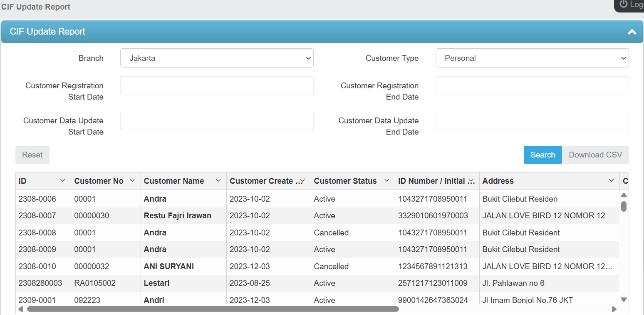This screenshot has height=315, width=644.
Task: Open the Customer Status column menu arrow
Action: (x=386, y=181)
